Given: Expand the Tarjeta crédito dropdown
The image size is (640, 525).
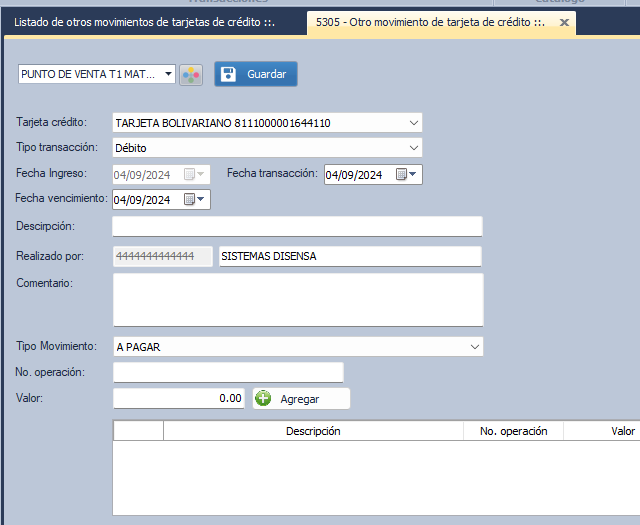Looking at the screenshot, I should click(x=414, y=123).
